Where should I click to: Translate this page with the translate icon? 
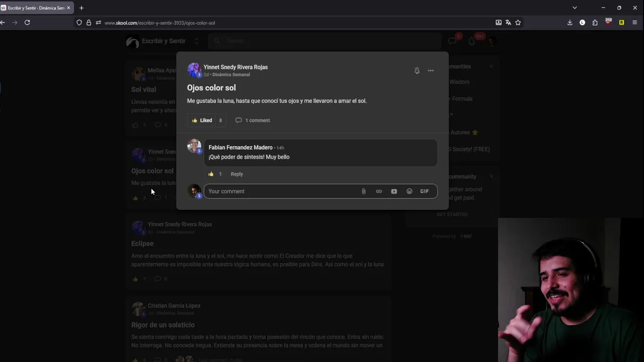coord(508,22)
